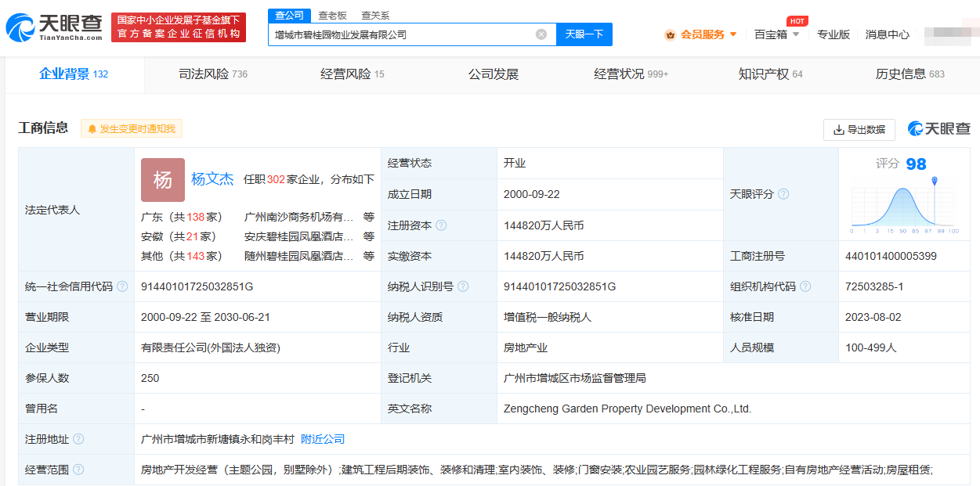Open the 附近公司 link
The width and height of the screenshot is (980, 486).
pos(323,439)
